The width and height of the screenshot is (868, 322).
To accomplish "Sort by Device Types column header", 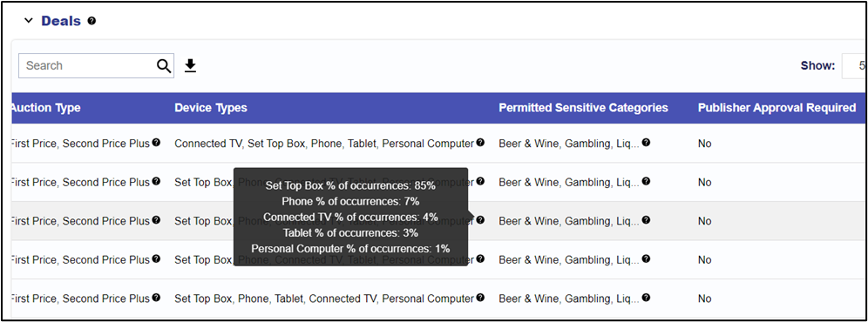I will [211, 108].
